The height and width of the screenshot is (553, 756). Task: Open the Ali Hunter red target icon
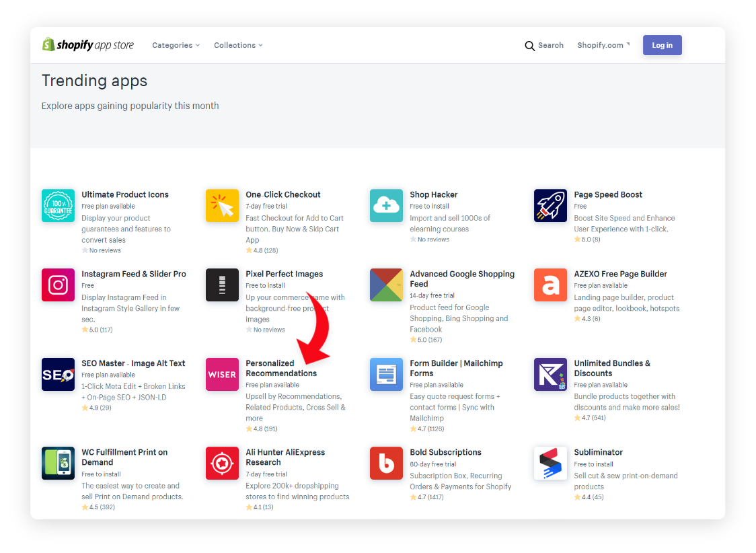[222, 464]
